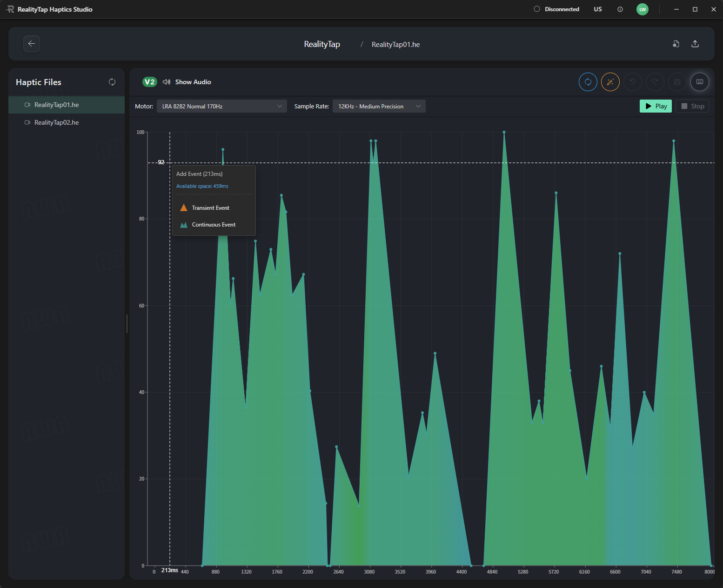
Task: Click the 213ms time cursor label
Action: (x=170, y=570)
